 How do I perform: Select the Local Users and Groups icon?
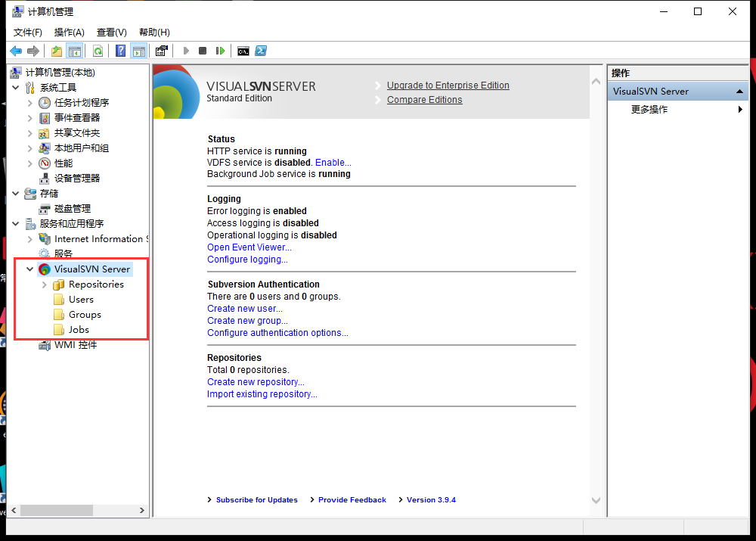point(45,148)
